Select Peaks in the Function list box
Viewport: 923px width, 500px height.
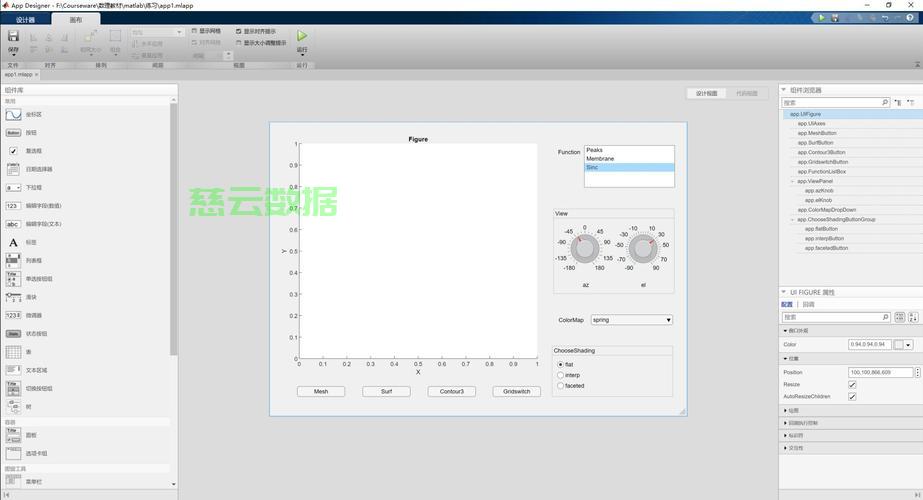pyautogui.click(x=629, y=150)
